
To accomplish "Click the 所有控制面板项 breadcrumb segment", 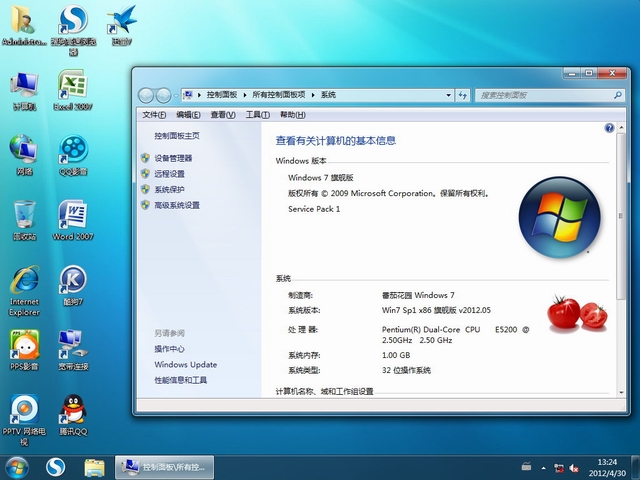I will click(279, 95).
